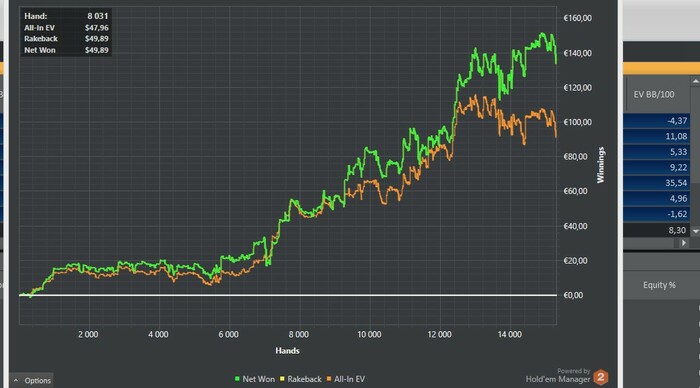Click the Hands axis title
Image resolution: width=700 pixels, height=388 pixels.
tap(288, 351)
